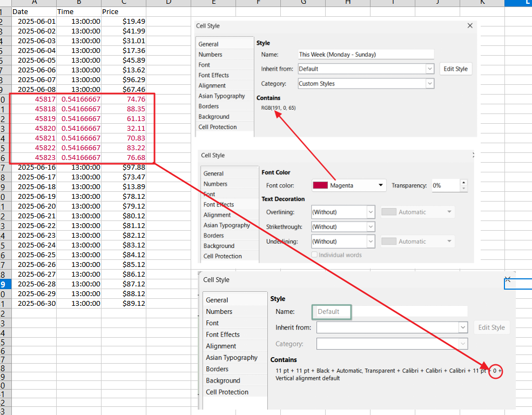Expand the Underlining style dropdown
The image size is (532, 415).
371,241
